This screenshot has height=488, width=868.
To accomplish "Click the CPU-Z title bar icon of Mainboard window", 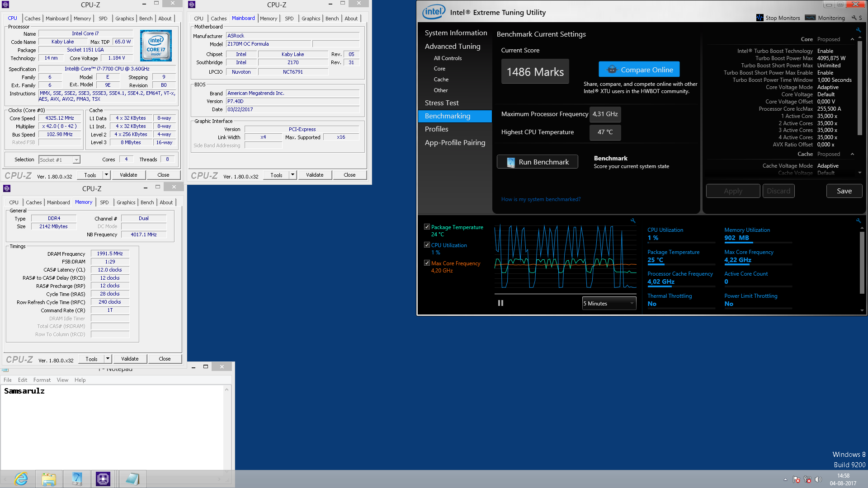I will pyautogui.click(x=192, y=5).
